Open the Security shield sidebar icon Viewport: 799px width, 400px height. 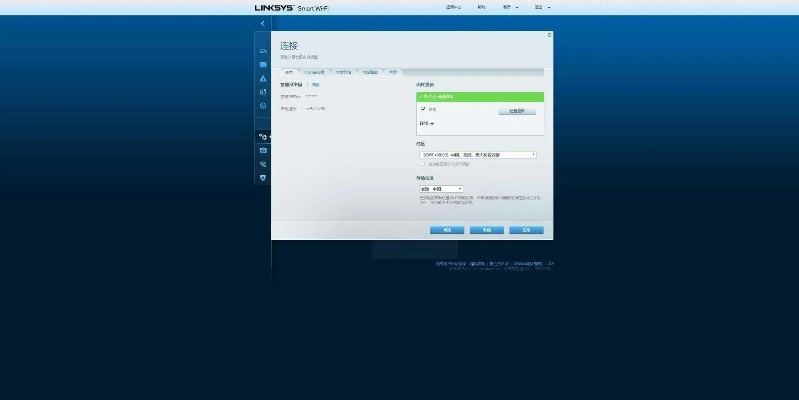pos(263,178)
